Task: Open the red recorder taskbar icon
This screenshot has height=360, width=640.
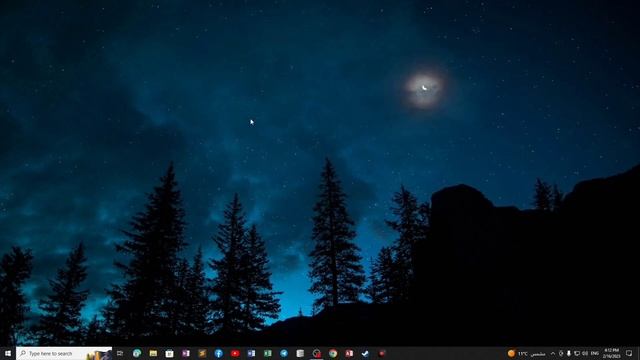Action: [x=382, y=353]
